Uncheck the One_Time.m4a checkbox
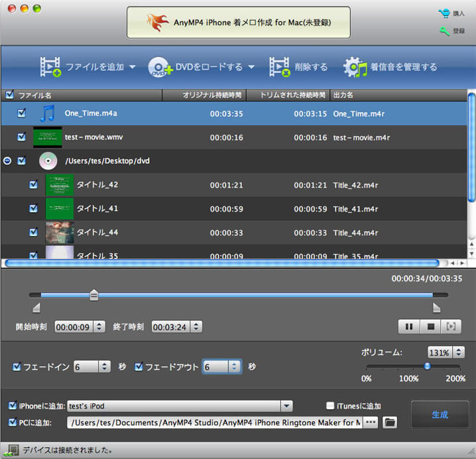This screenshot has height=459, width=476. click(x=22, y=113)
